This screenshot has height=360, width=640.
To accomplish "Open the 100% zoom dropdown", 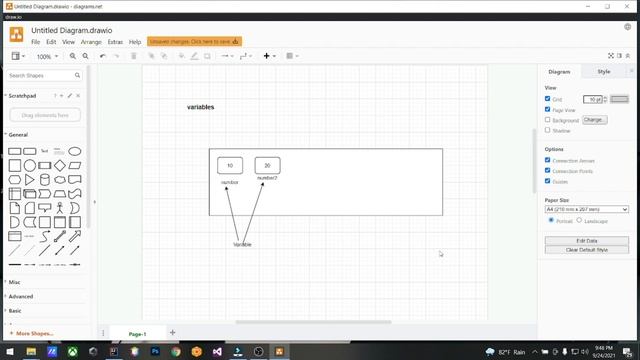I will tap(47, 56).
